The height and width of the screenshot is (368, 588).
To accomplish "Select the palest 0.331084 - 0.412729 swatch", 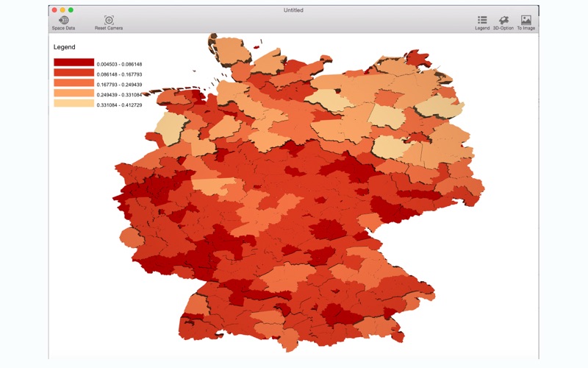I will pyautogui.click(x=74, y=103).
